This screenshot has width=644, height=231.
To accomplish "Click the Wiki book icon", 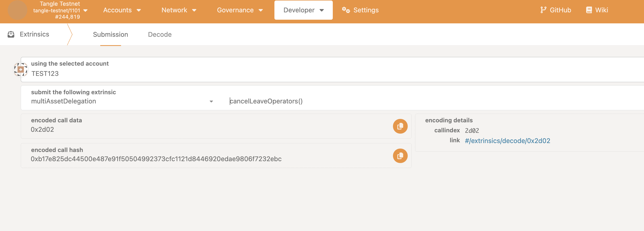I will click(x=589, y=10).
